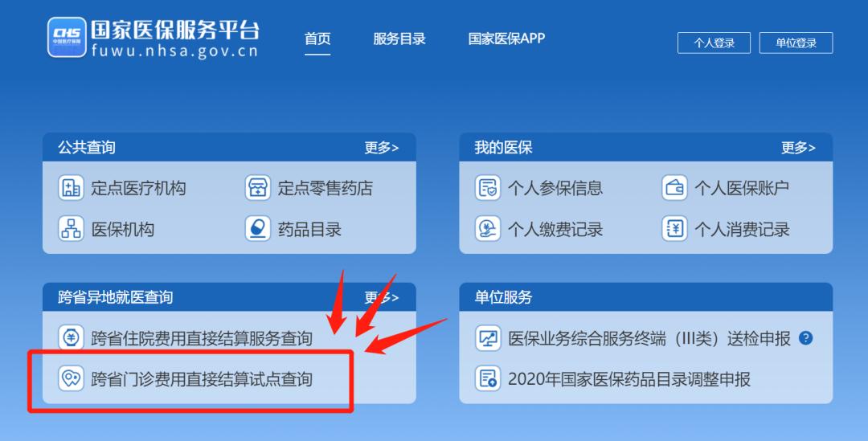Open the 跨省门诊费用 location pin icon
Viewport: 868px width, 441px height.
pyautogui.click(x=71, y=378)
